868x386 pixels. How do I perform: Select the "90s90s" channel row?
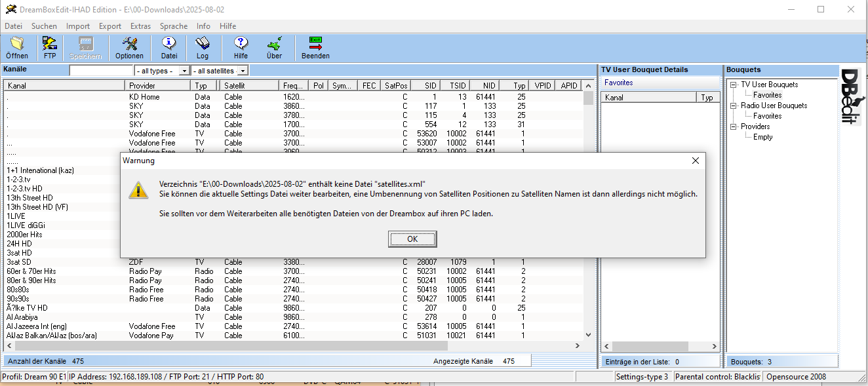(x=294, y=299)
